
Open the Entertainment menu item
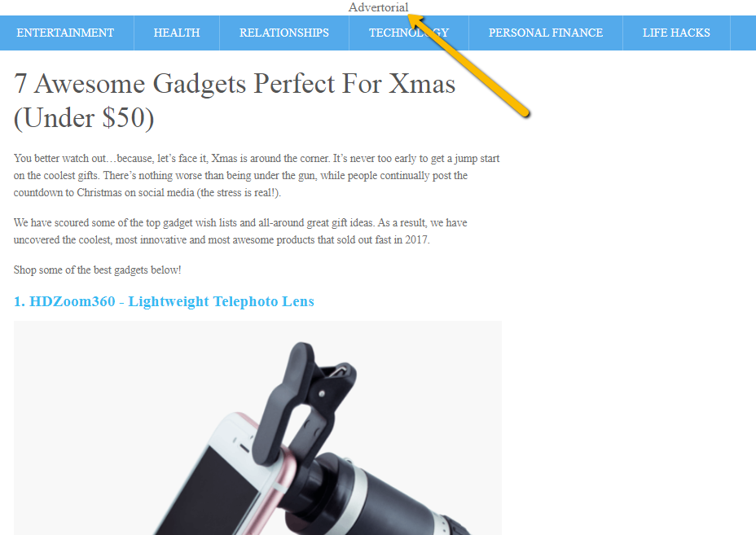coord(65,33)
